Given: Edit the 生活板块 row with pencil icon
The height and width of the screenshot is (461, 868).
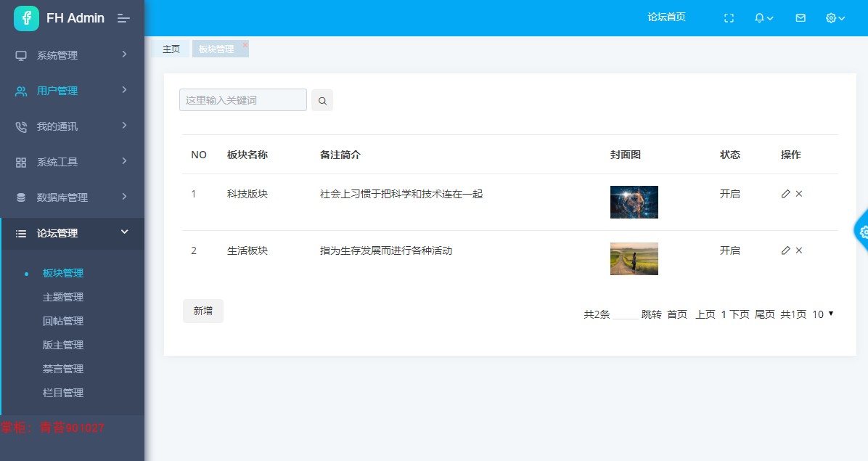Looking at the screenshot, I should [x=785, y=250].
